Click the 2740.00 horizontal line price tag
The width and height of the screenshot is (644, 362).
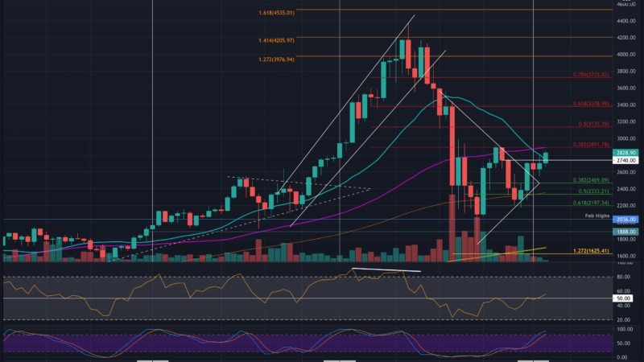click(625, 160)
